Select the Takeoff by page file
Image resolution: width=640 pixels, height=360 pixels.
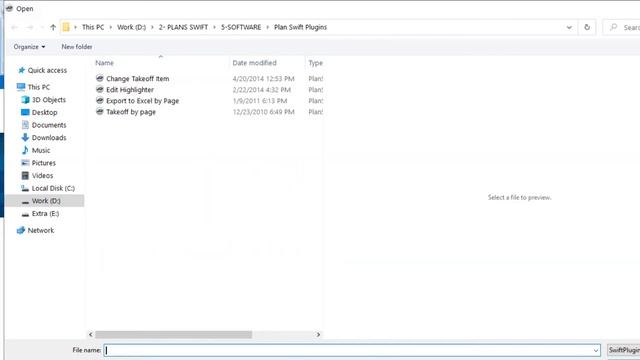click(131, 112)
